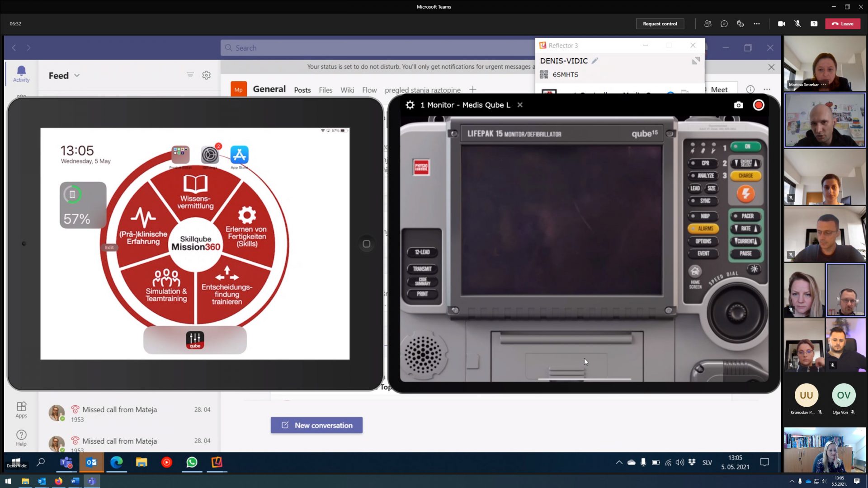Start a New conversation
The image size is (868, 488).
tap(316, 425)
